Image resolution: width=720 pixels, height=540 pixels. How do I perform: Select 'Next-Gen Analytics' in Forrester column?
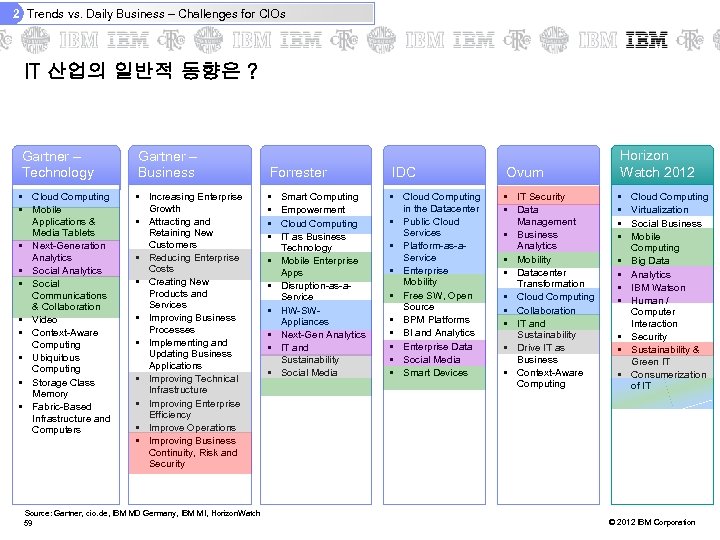[323, 335]
